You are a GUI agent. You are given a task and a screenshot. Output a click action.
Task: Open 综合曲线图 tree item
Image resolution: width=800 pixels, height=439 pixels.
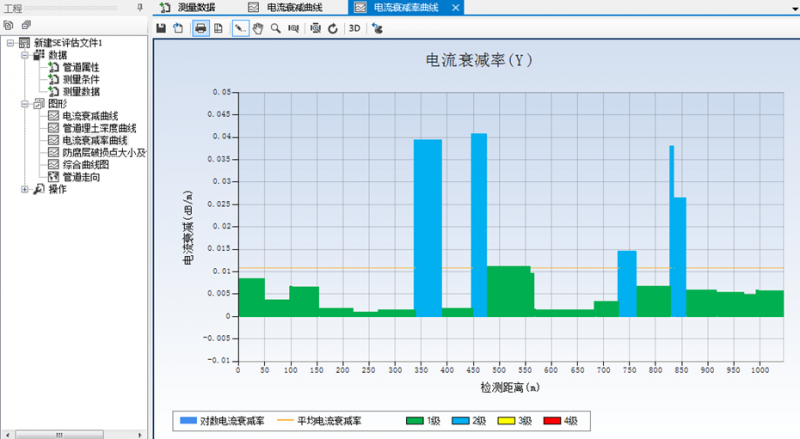click(x=85, y=164)
